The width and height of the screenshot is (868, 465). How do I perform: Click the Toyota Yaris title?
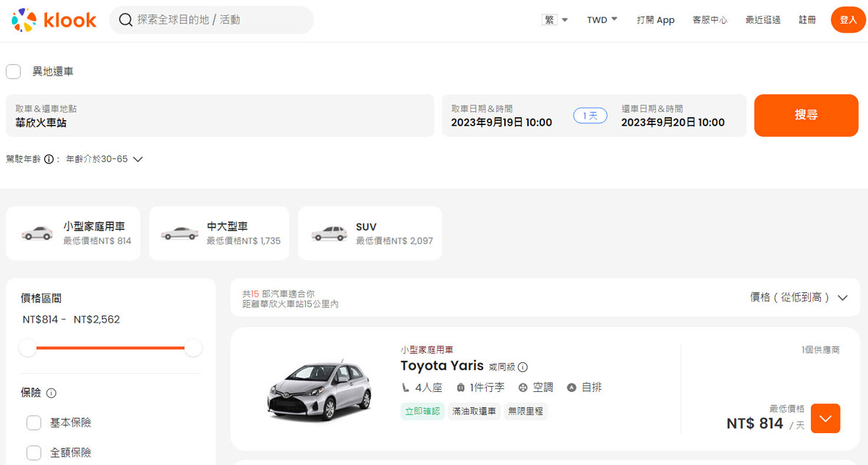point(442,366)
